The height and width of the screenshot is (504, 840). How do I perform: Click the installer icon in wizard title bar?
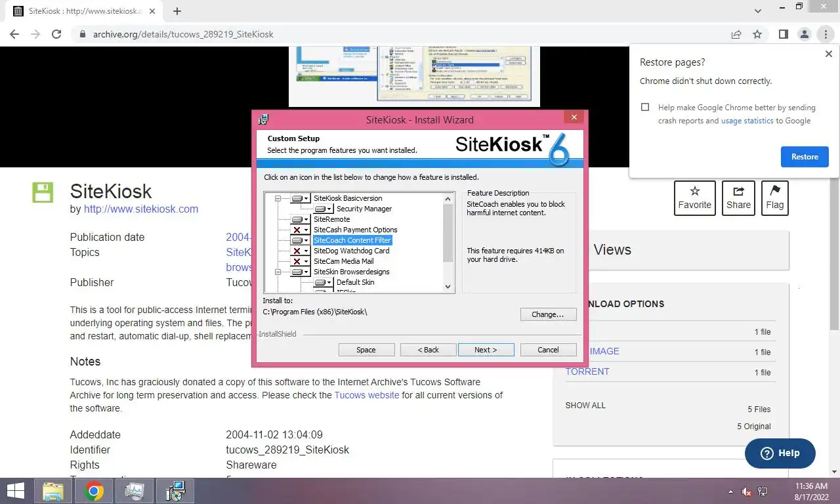[x=263, y=119]
